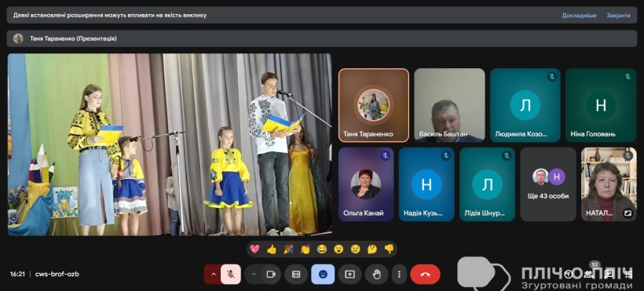Select Василь Баштан video tile
This screenshot has height=291, width=644.
[449, 105]
